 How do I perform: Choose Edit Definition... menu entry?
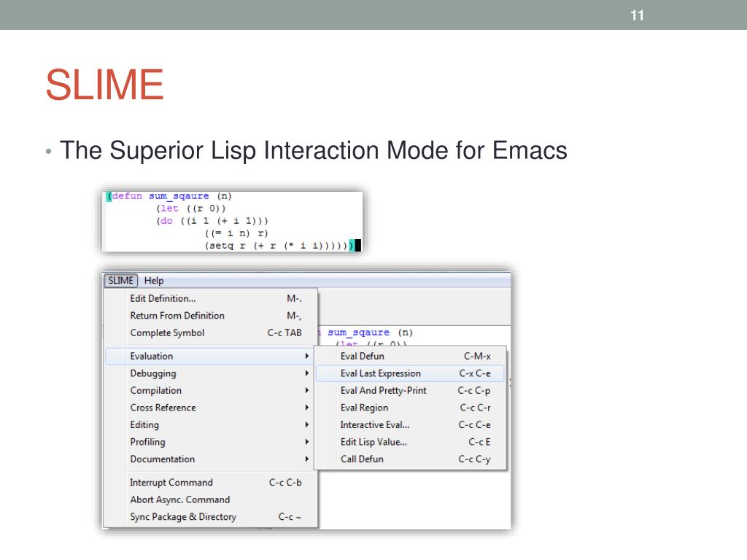coord(211,298)
